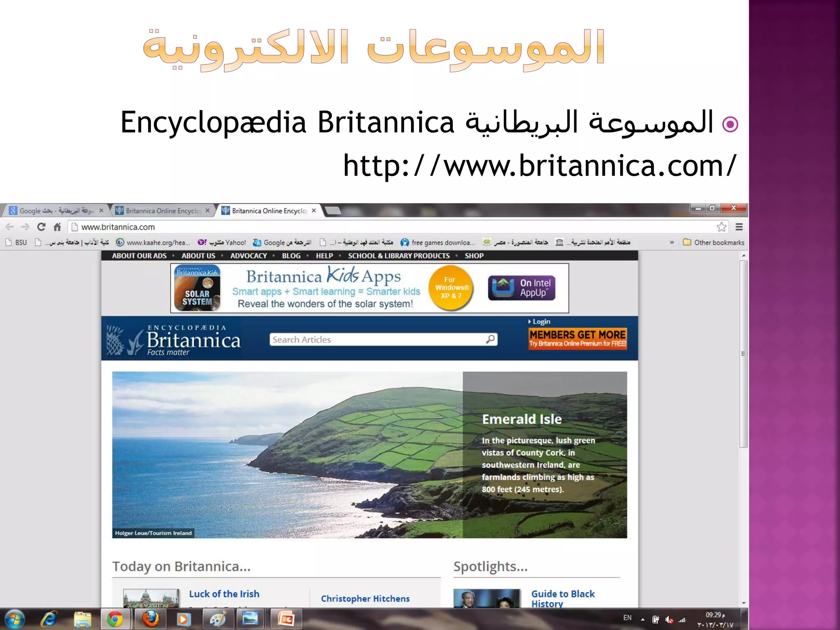Click the Guide to Black History thumbnail
Viewport: 840px width, 630px height.
pos(486,598)
